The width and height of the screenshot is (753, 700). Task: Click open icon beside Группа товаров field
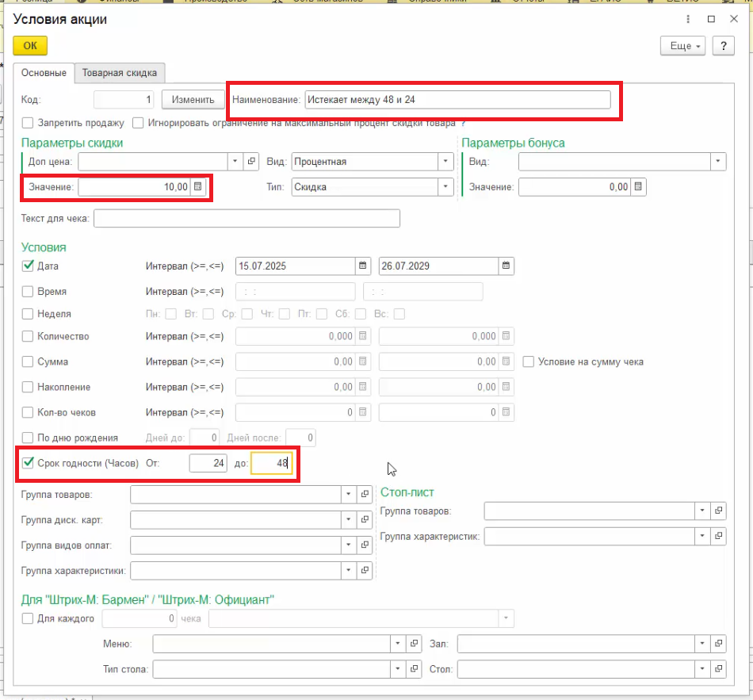[x=365, y=495]
